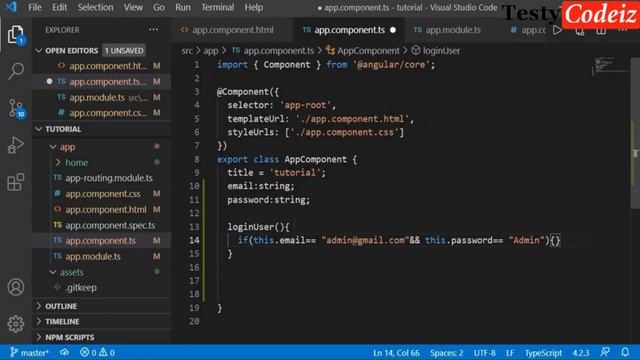Open the Go menu
This screenshot has width=640, height=360.
pos(159,7)
